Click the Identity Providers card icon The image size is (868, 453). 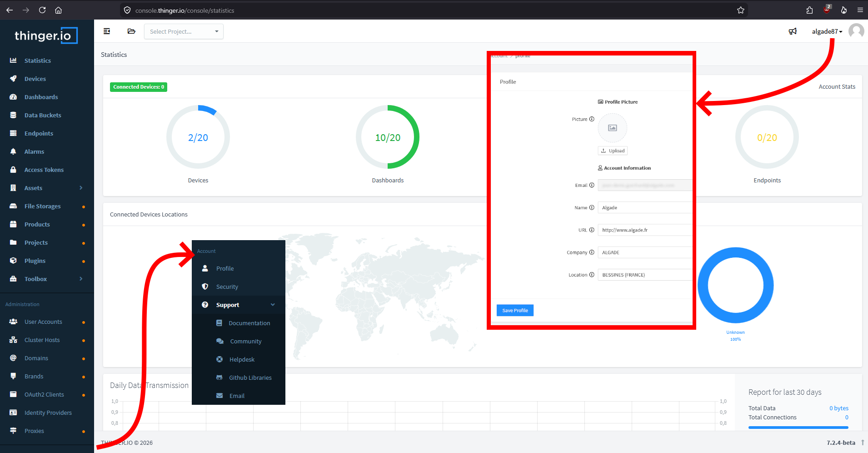(13, 413)
